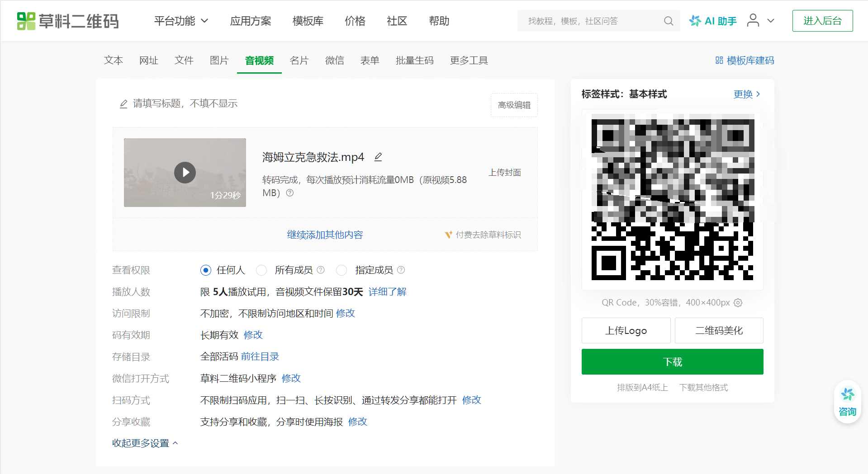
Task: Switch to the 图片 tab
Action: click(x=219, y=61)
